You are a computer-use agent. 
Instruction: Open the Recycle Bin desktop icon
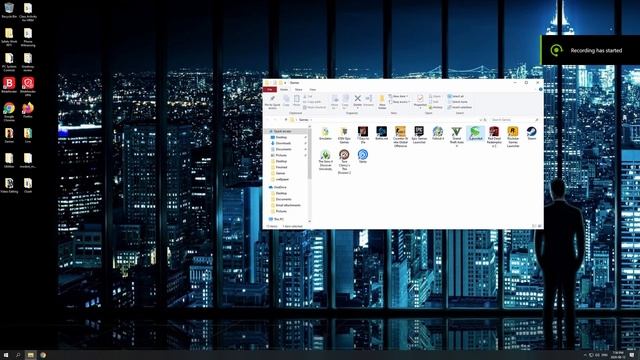tap(9, 11)
